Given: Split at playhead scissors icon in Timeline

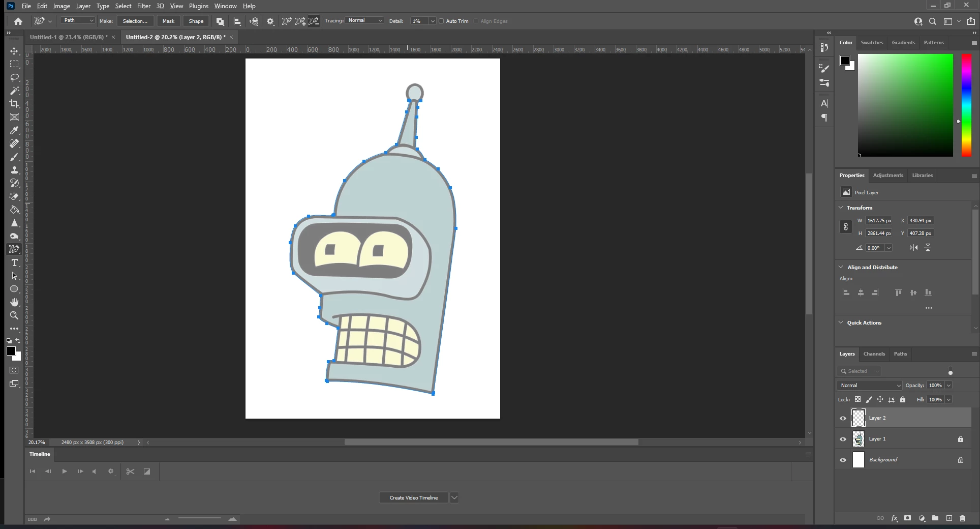Looking at the screenshot, I should pyautogui.click(x=131, y=472).
